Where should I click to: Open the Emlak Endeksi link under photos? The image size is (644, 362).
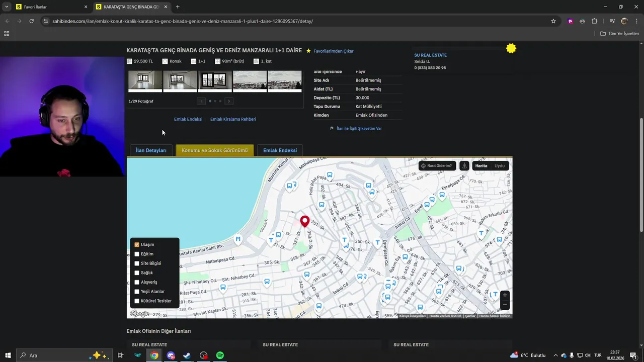[188, 119]
